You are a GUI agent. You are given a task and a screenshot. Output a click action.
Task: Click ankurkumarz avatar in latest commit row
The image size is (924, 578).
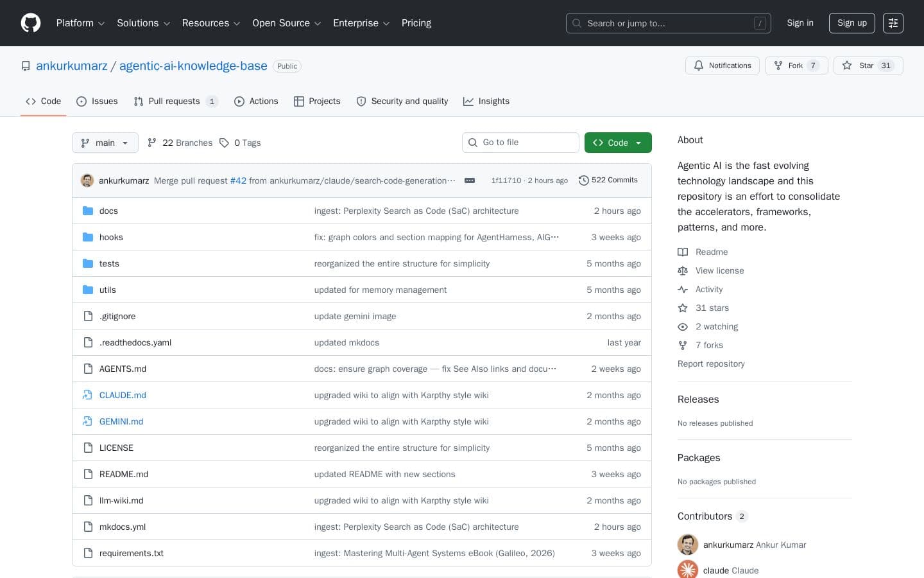[87, 180]
